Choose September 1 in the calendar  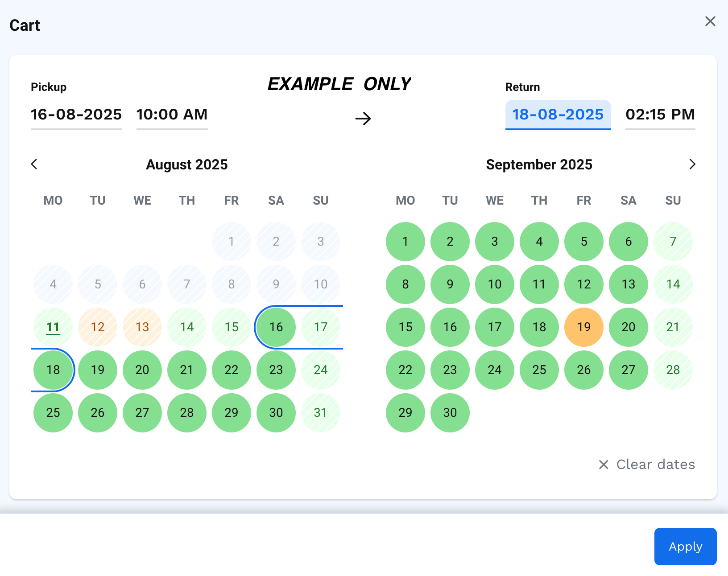pyautogui.click(x=405, y=242)
